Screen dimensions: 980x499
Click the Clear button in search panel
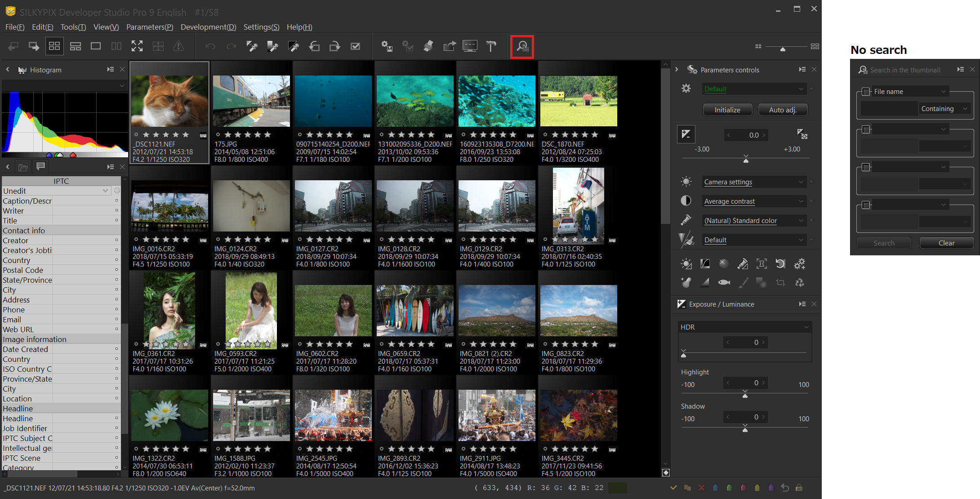tap(947, 243)
